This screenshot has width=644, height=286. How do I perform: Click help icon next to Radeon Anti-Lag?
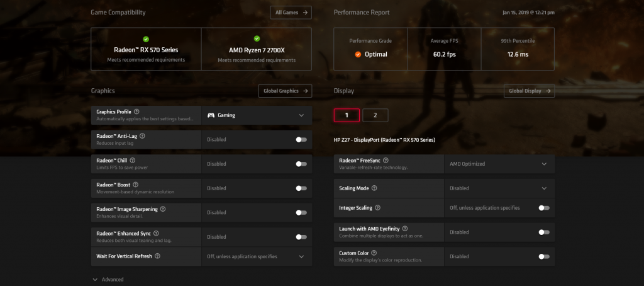[142, 135]
